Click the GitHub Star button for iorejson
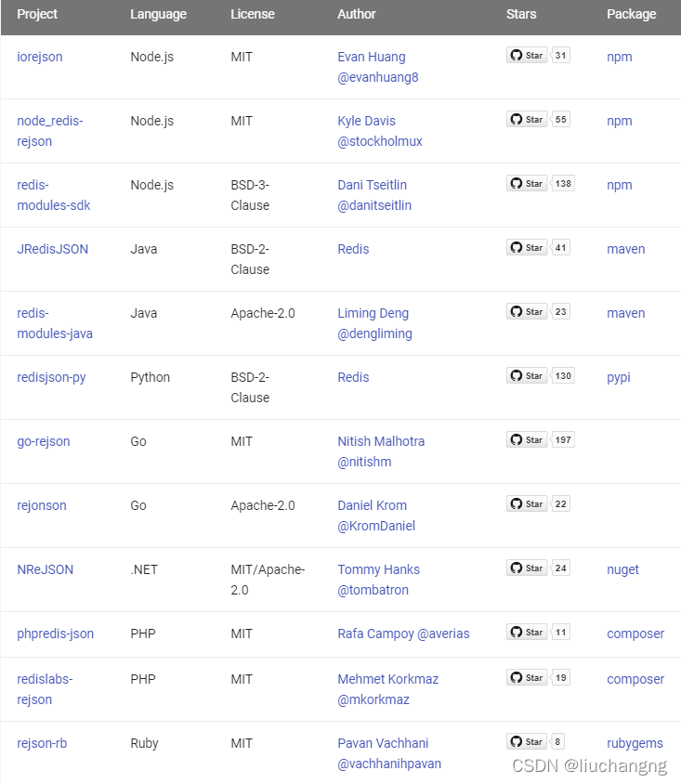Viewport: 681px width, 784px height. tap(527, 55)
